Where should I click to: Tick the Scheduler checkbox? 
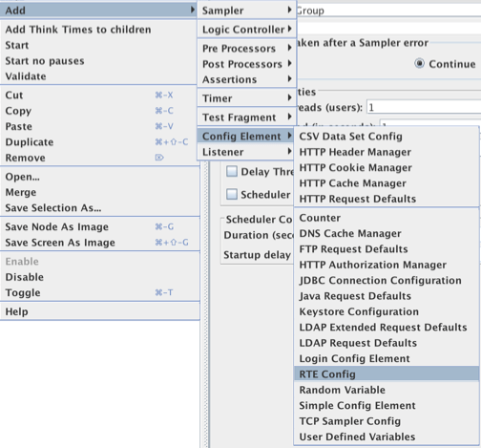[232, 194]
